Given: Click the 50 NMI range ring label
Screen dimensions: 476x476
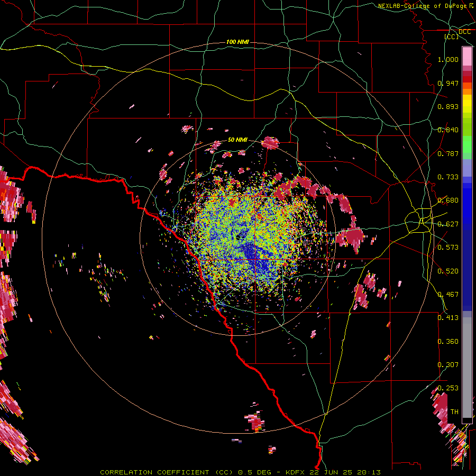Looking at the screenshot, I should (237, 140).
